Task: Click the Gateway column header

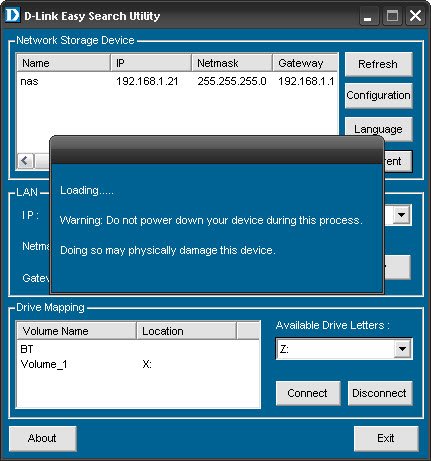Action: coord(305,63)
